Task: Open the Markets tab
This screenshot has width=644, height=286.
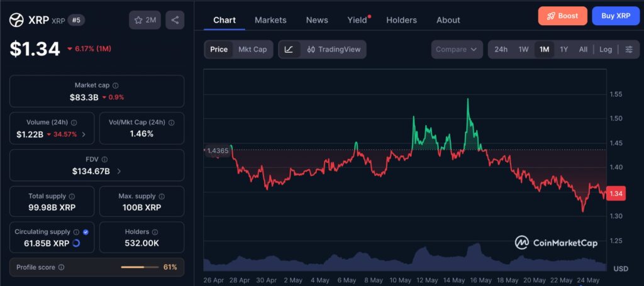Action: tap(270, 19)
